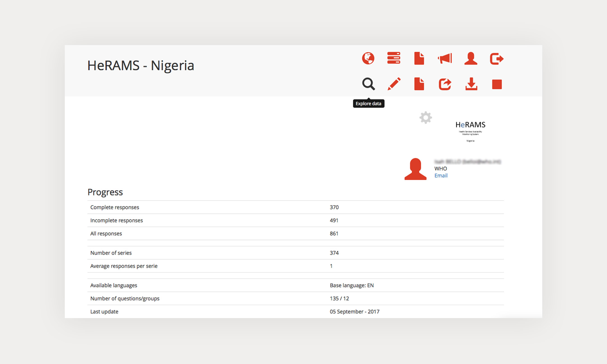Click the globe icon in the toolbar
Screen dimensions: 607x364
point(368,59)
